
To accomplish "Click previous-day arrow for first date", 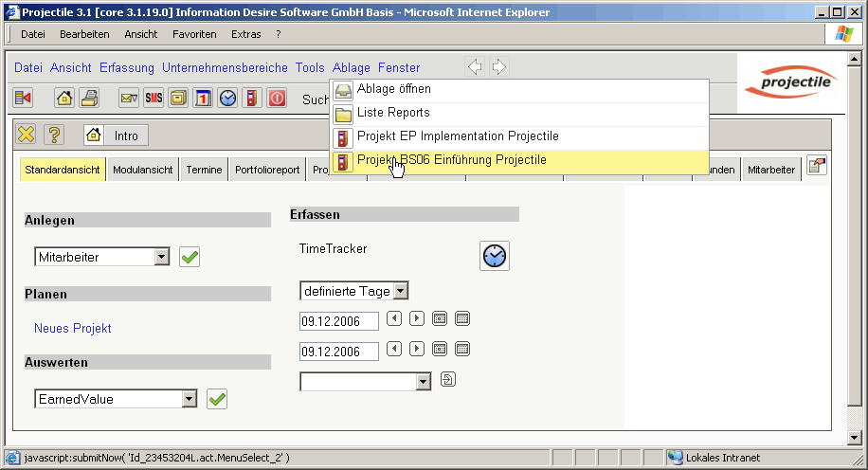I will click(394, 318).
